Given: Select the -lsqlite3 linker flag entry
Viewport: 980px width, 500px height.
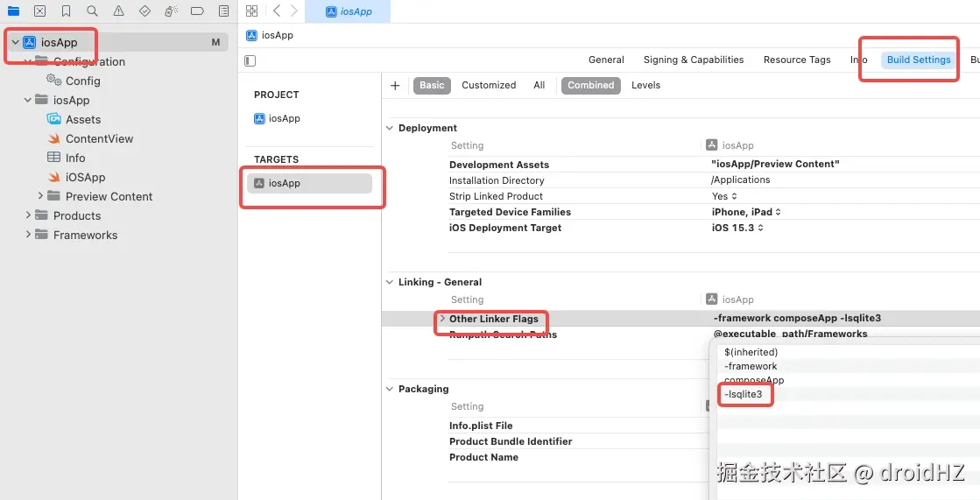Looking at the screenshot, I should tap(744, 395).
